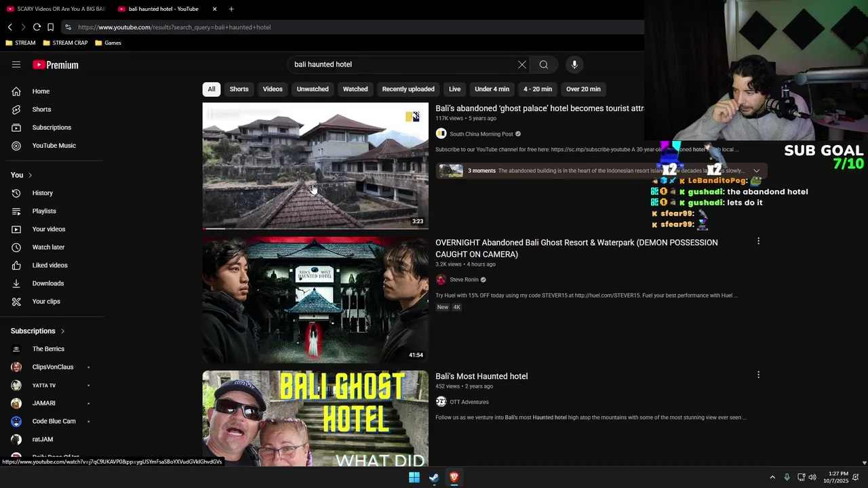Start voice search with microphone icon

point(574,64)
